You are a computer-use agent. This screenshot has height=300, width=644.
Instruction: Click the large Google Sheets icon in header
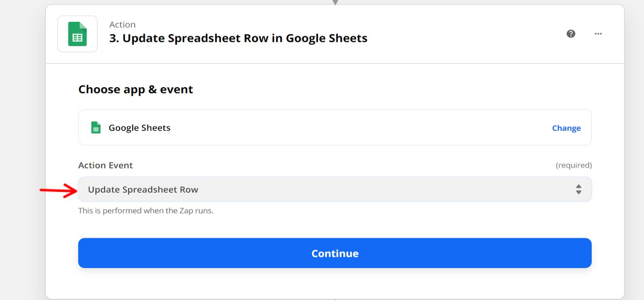(x=77, y=34)
